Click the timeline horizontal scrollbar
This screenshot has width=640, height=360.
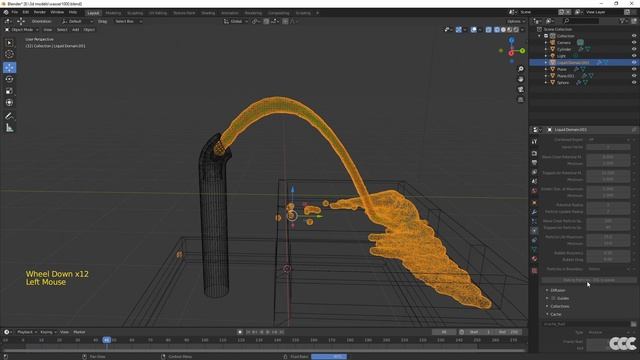pos(263,350)
